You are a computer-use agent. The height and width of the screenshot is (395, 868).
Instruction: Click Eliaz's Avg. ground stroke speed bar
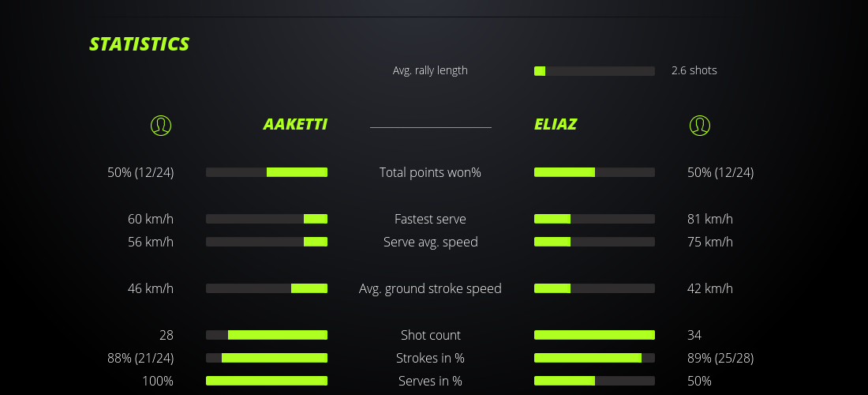(594, 288)
